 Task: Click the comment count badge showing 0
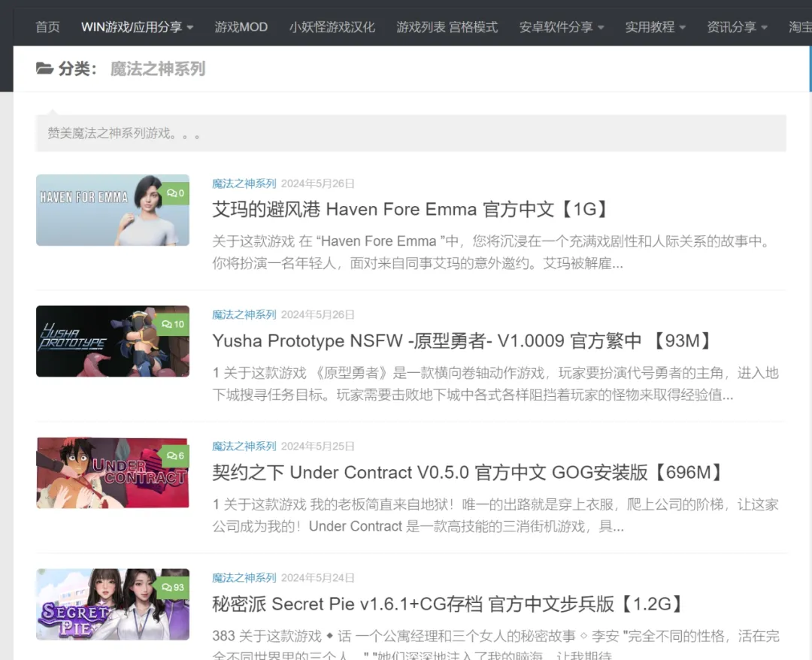[175, 193]
